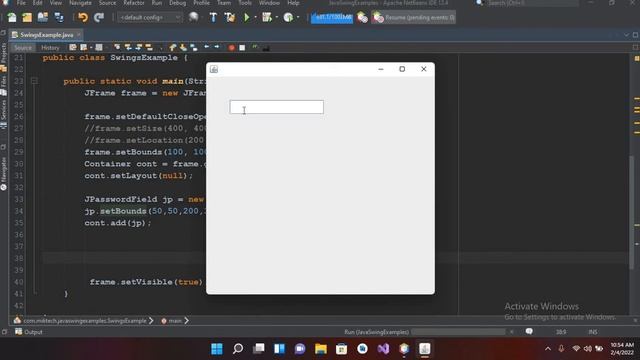Open the Debug menu
Image resolution: width=640 pixels, height=360 pixels.
178,3
